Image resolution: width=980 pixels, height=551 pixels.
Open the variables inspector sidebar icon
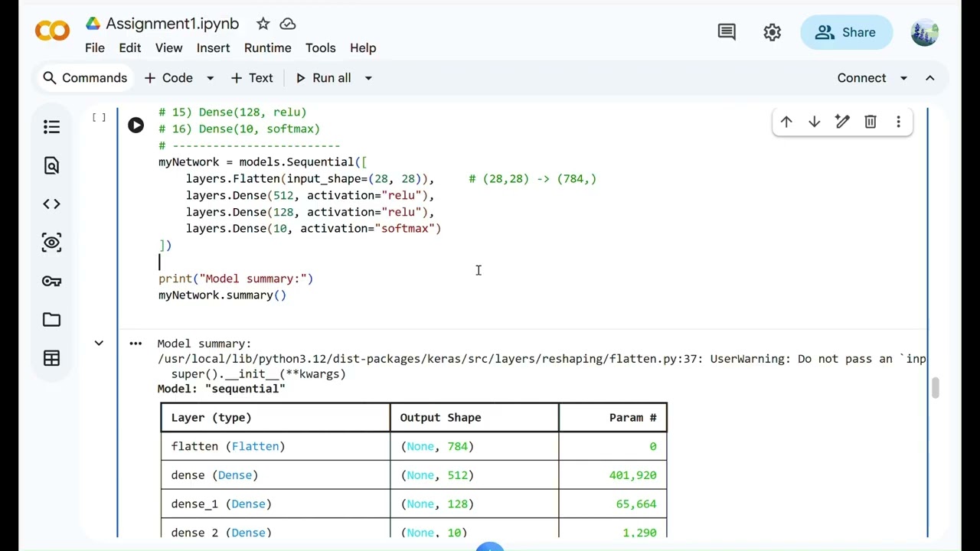[51, 243]
